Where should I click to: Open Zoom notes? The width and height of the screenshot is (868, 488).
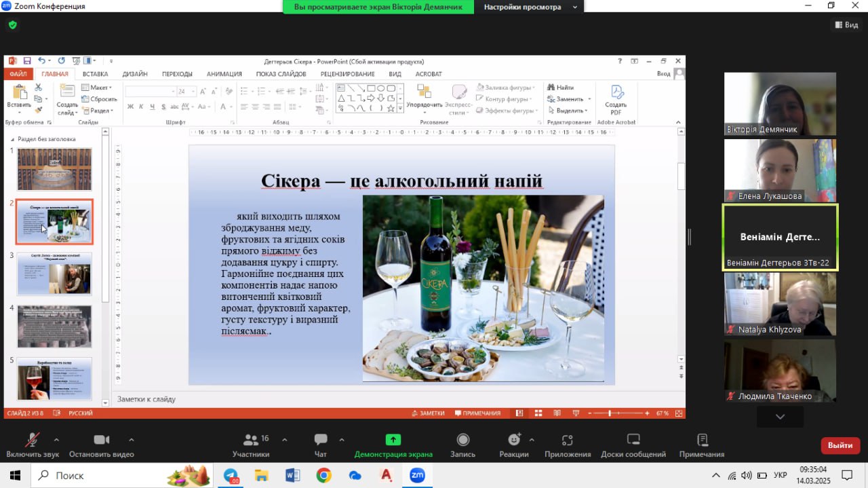(702, 445)
